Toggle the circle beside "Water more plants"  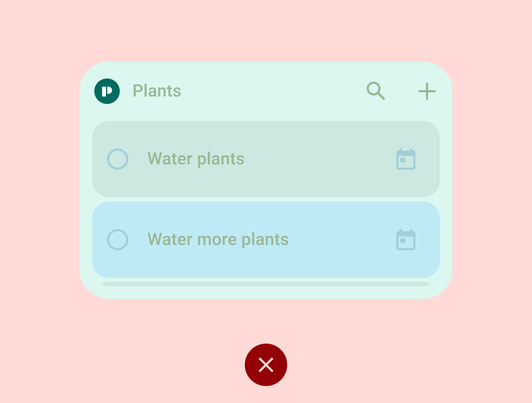point(118,240)
